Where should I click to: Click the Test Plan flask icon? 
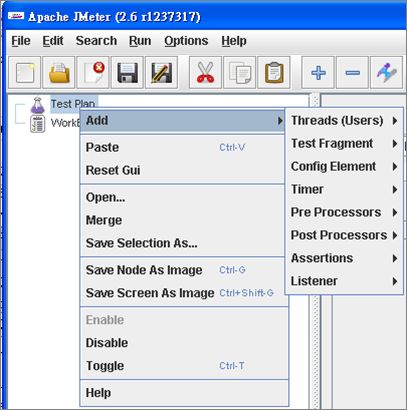(x=37, y=105)
